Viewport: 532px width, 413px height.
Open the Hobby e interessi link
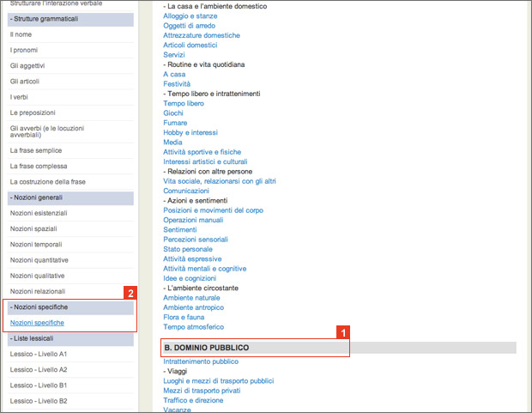click(x=190, y=132)
